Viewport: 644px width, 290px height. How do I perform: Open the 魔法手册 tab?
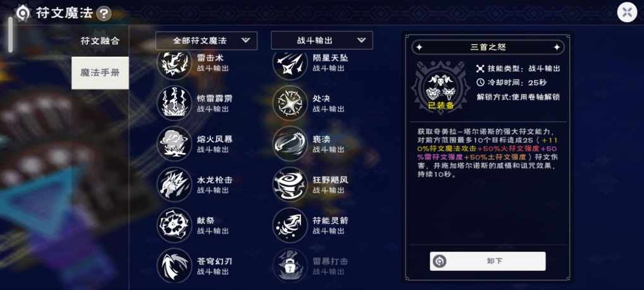click(100, 73)
